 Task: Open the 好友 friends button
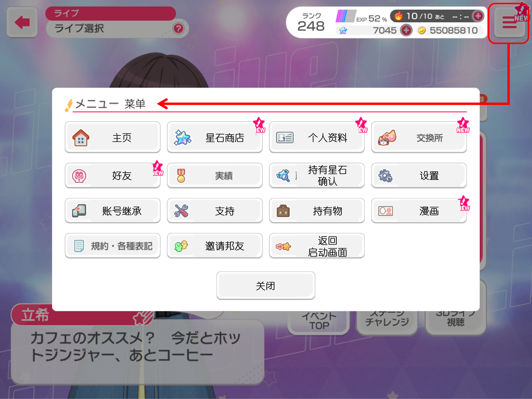click(113, 175)
